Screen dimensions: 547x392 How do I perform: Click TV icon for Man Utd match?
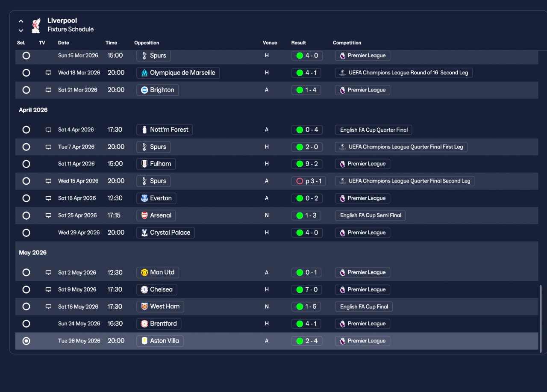point(48,272)
